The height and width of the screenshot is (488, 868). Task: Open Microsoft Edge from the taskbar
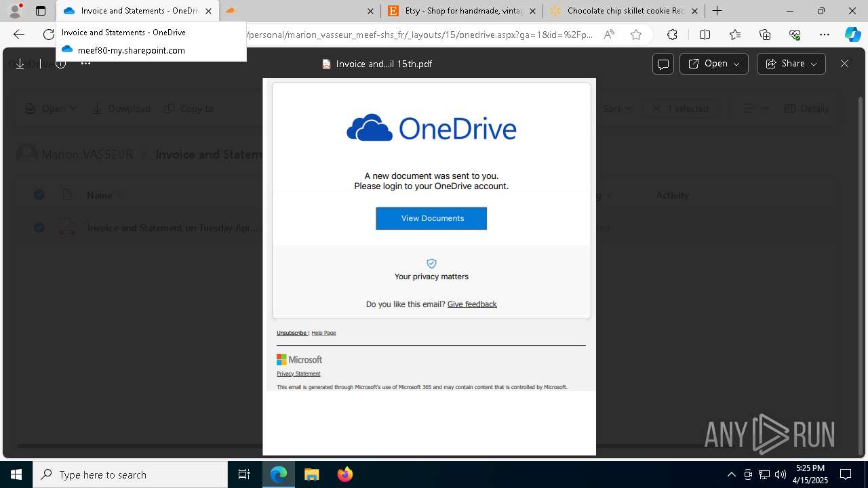pyautogui.click(x=279, y=474)
